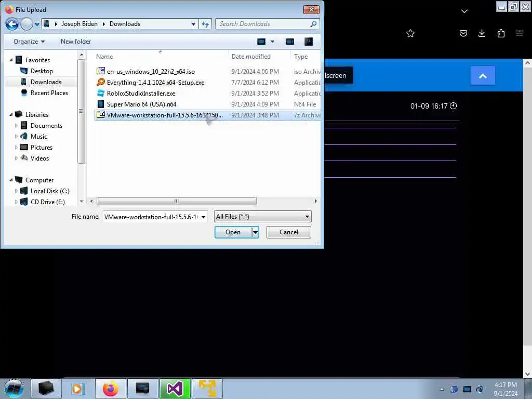Bookmark page with Firefox star icon
This screenshot has height=399, width=532.
coord(410,33)
